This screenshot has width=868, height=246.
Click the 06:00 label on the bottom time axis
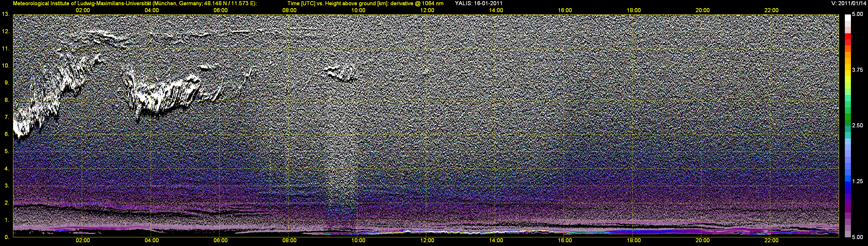click(x=221, y=241)
